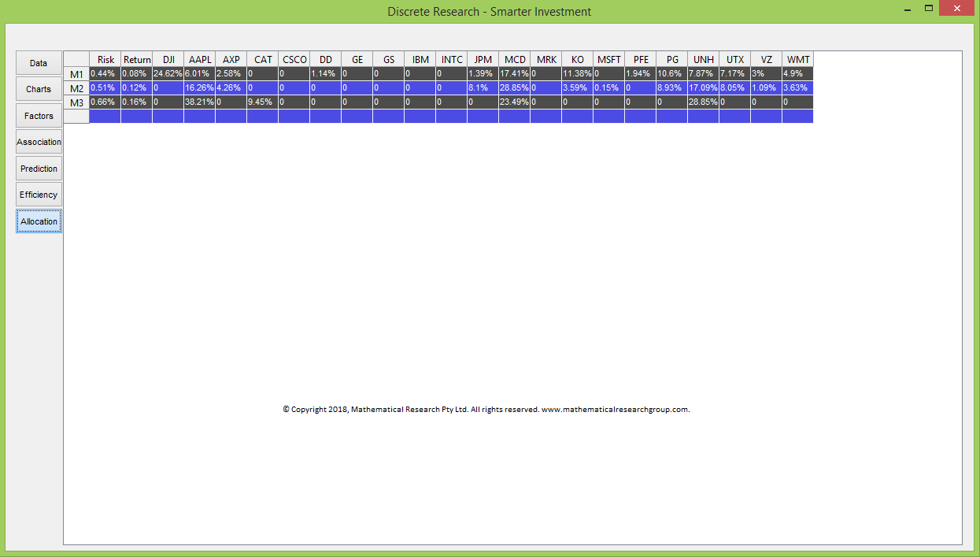Go to the Association section

[x=39, y=142]
